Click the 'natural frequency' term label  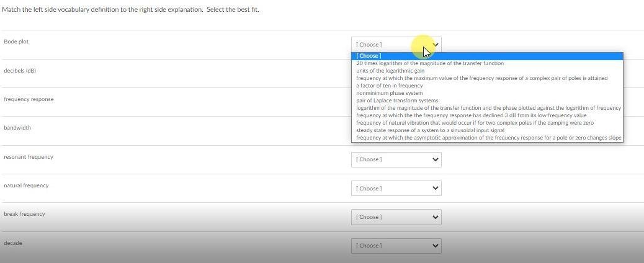[x=26, y=185]
